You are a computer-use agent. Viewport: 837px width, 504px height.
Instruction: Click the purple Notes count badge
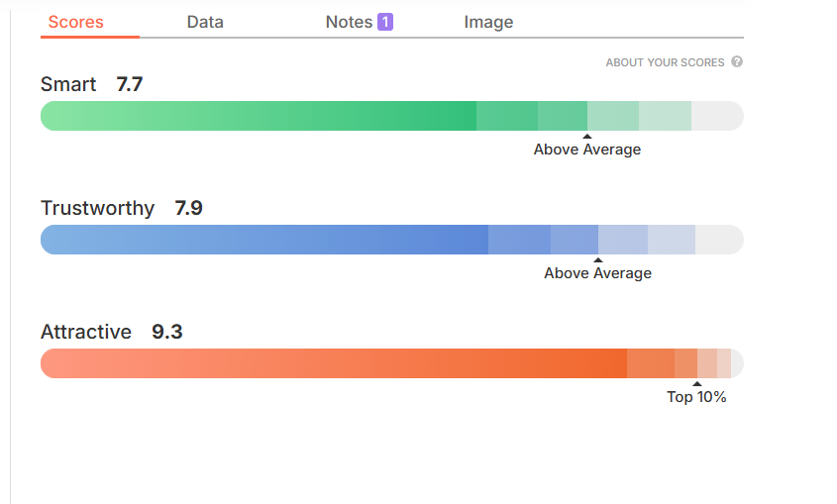pos(385,22)
